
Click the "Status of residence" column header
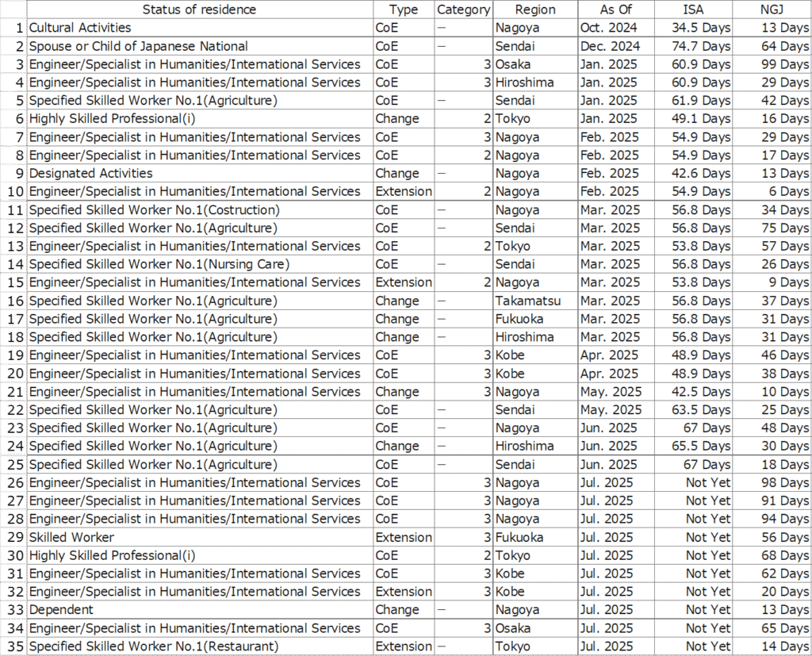[x=199, y=10]
